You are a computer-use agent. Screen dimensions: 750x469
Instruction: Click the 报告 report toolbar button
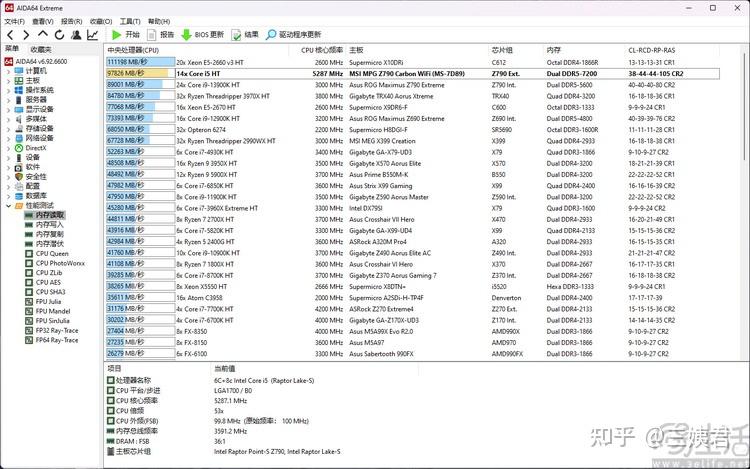pos(161,35)
